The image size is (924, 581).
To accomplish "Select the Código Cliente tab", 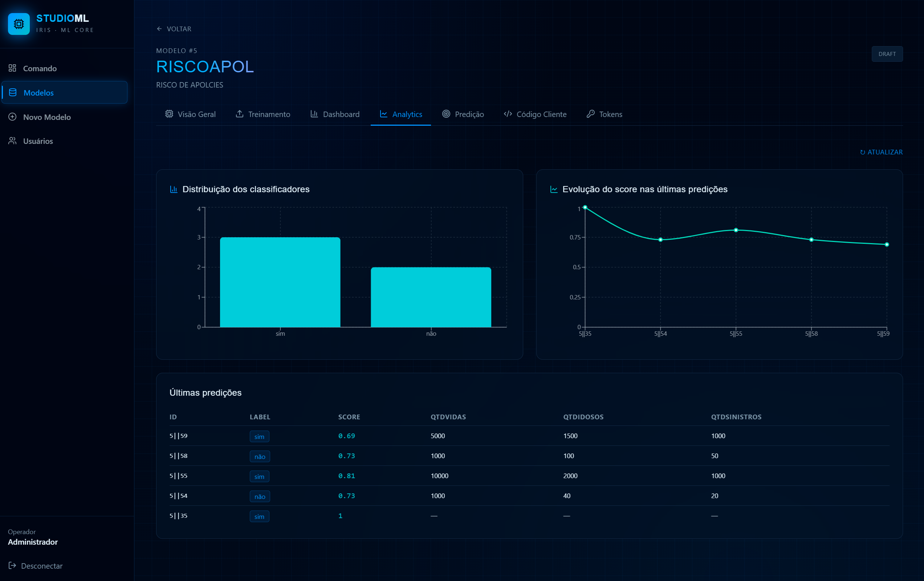I will tap(535, 114).
